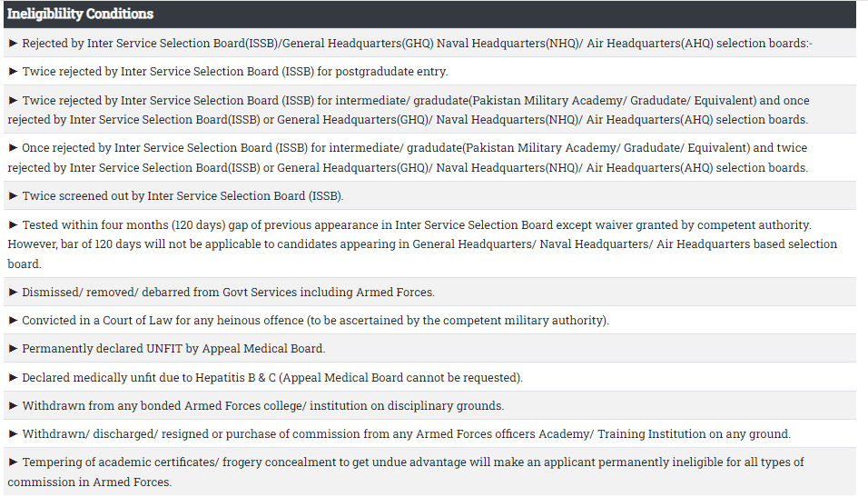Image resolution: width=868 pixels, height=497 pixels.
Task: Click the arrow bullet beside "Permanently declared UNFIT"
Action: pyautogui.click(x=13, y=348)
